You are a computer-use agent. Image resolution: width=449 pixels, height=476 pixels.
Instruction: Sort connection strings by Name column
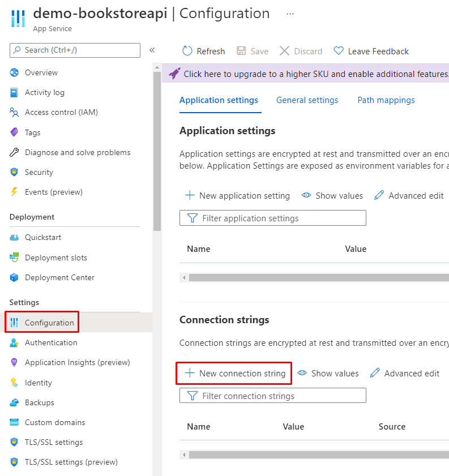tap(199, 427)
